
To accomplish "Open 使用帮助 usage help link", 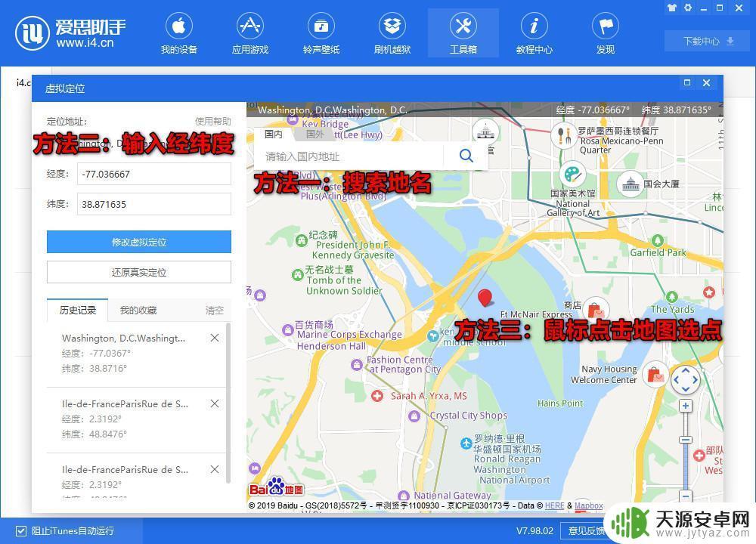I will (x=212, y=121).
